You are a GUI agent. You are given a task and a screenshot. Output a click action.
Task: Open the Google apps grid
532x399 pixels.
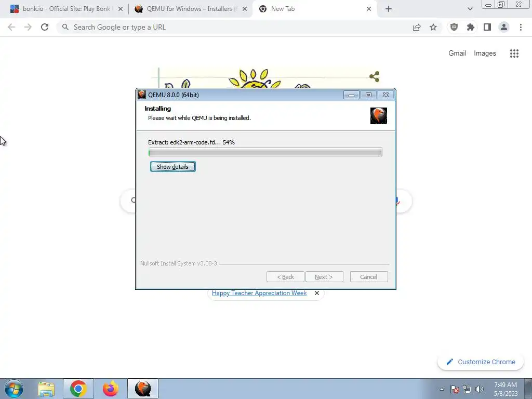(514, 54)
